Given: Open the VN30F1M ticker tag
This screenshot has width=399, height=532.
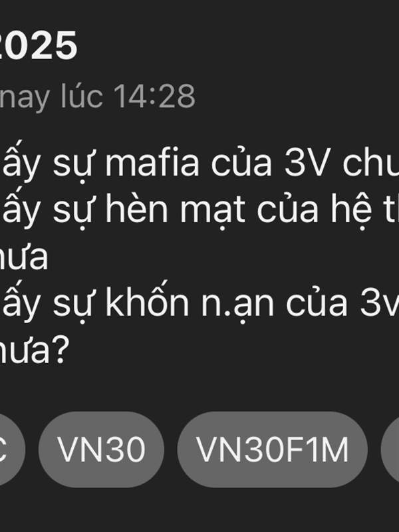Looking at the screenshot, I should 273,450.
